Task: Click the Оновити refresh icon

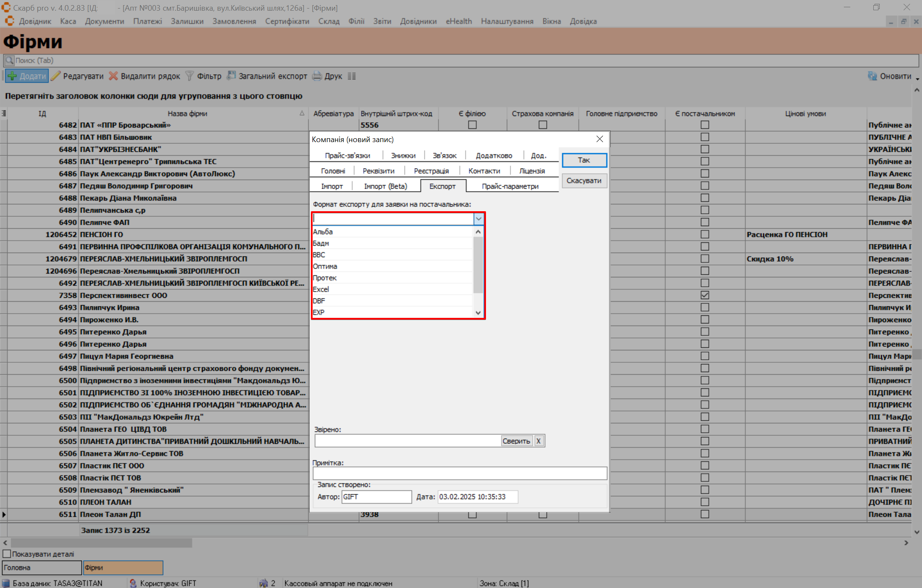Action: coord(872,76)
